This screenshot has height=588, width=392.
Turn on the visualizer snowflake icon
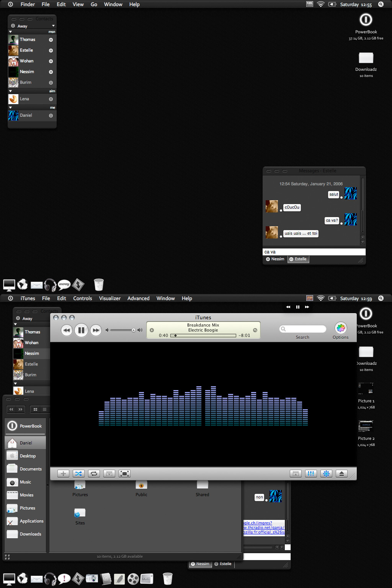(x=326, y=474)
